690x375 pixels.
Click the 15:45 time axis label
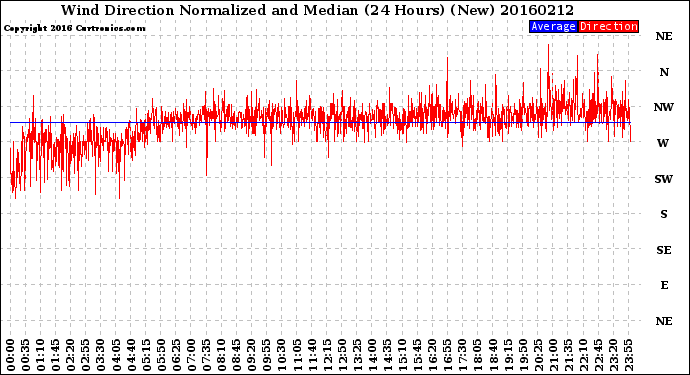417,355
